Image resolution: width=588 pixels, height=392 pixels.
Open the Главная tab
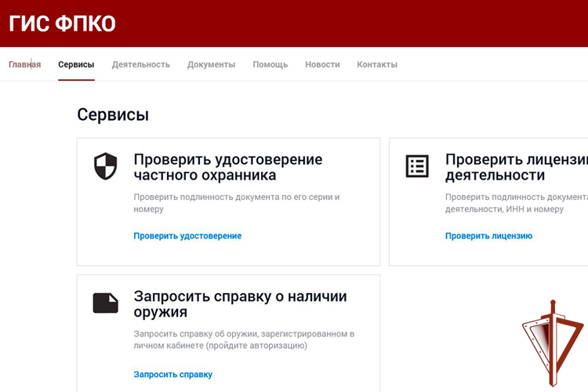pyautogui.click(x=25, y=64)
